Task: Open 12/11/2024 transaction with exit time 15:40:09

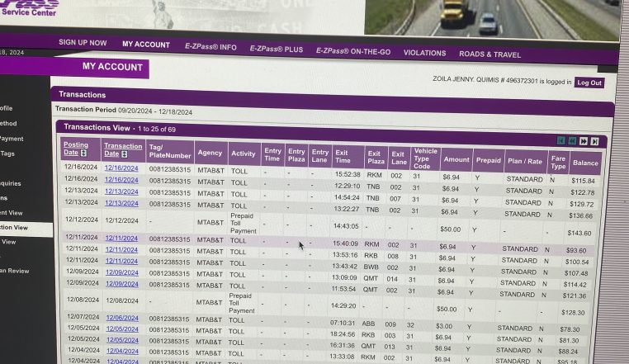Action: (121, 238)
